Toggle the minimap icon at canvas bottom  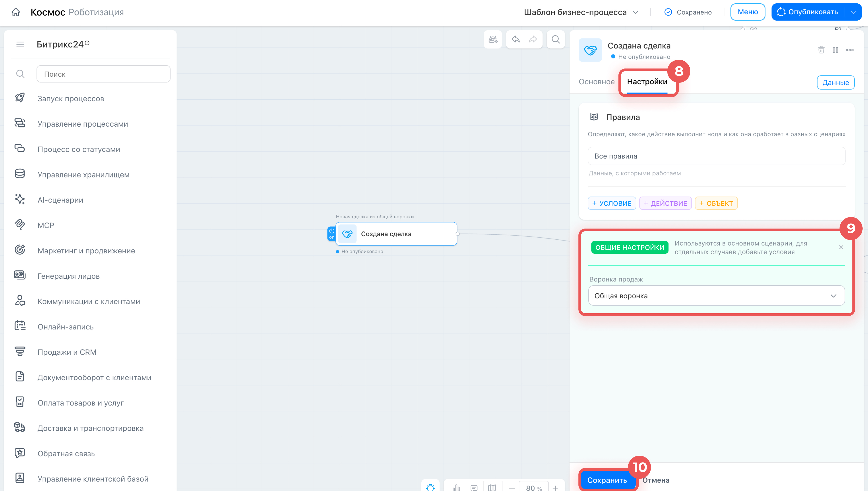492,487
